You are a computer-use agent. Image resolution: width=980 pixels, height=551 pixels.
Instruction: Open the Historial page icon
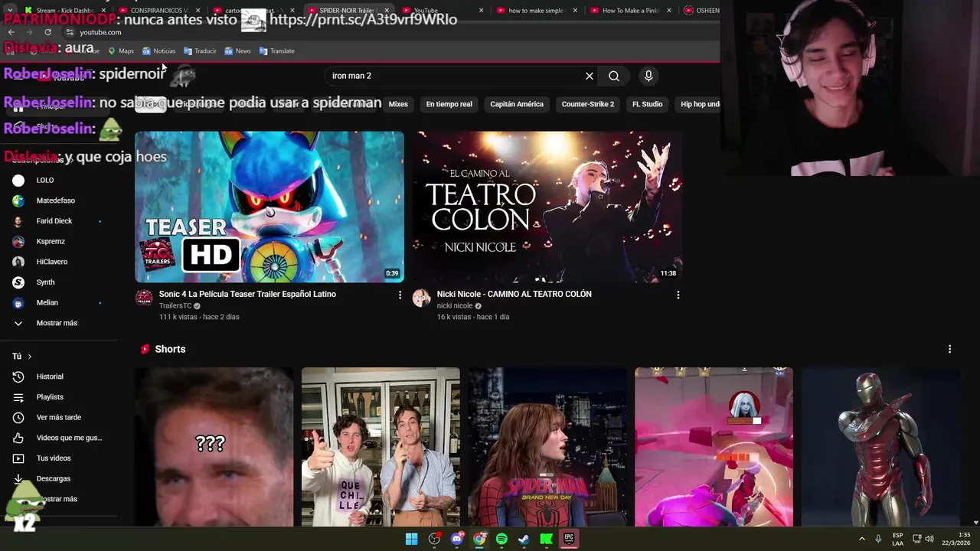(18, 377)
